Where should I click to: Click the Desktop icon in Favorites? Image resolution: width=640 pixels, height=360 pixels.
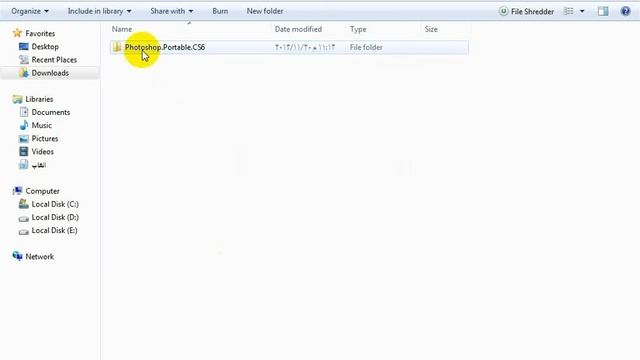pos(24,47)
